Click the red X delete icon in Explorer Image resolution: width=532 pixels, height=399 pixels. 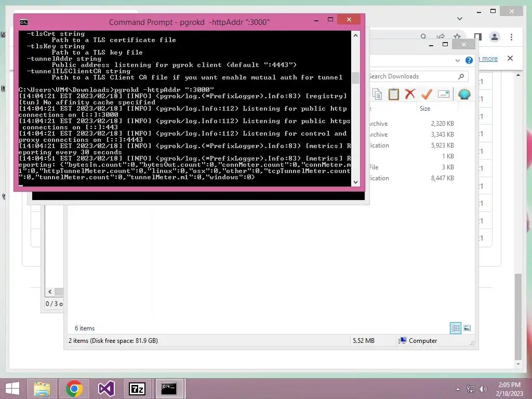click(x=410, y=94)
